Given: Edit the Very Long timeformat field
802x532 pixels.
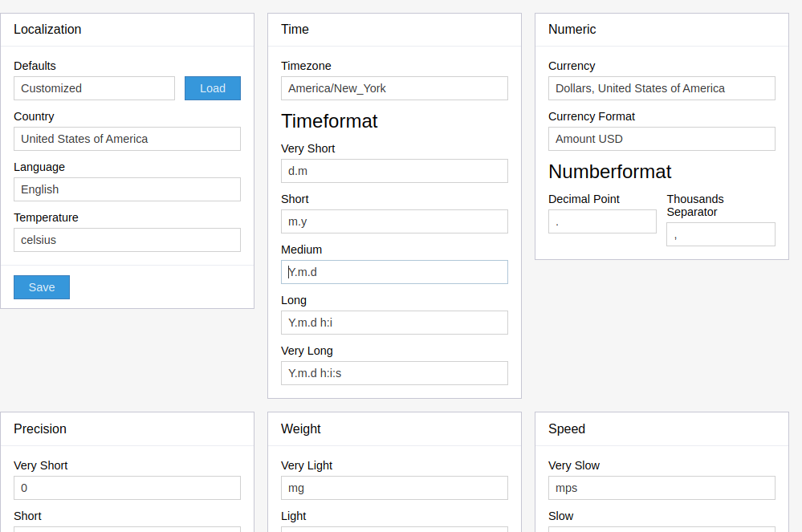Looking at the screenshot, I should 394,373.
